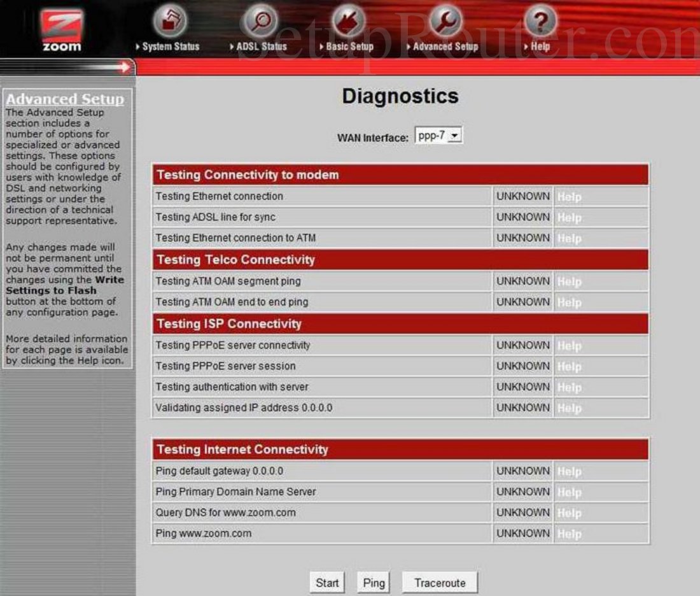Click the magnifier icon above ADSL Status
Image resolution: width=700 pixels, height=596 pixels.
pos(257,21)
